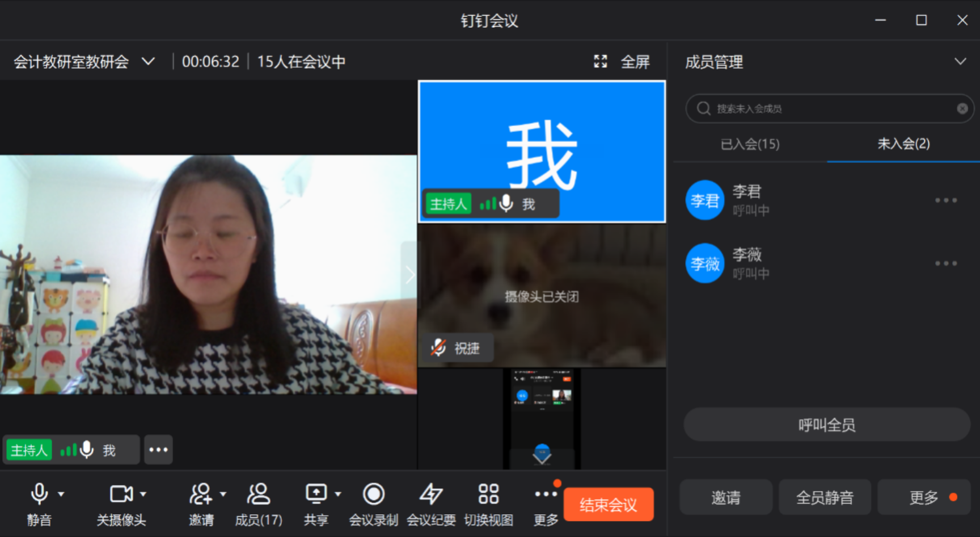Viewport: 980px width, 537px height.
Task: Mute everyone with 全员静音
Action: click(825, 497)
